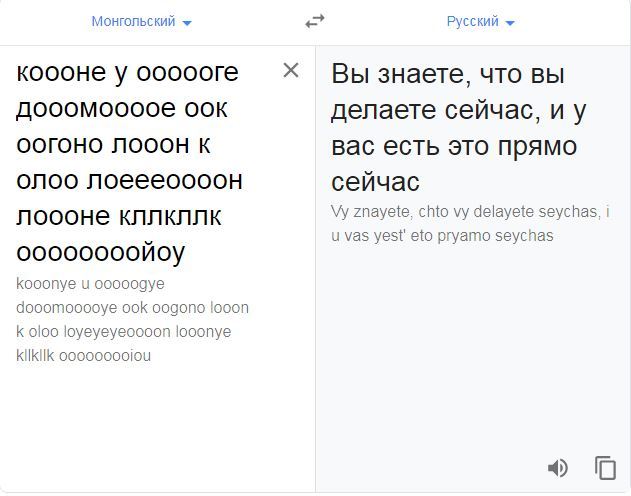Select the Русский target language label
The height and width of the screenshot is (496, 631).
472,21
